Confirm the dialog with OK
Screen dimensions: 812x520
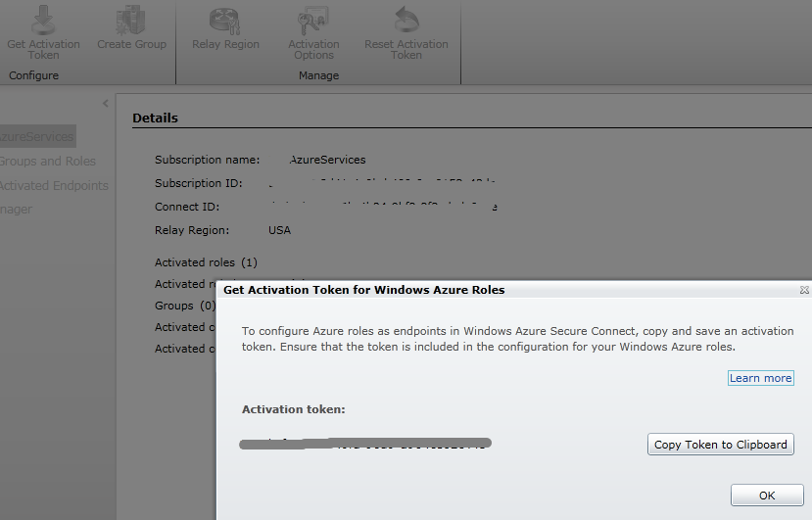tap(767, 496)
